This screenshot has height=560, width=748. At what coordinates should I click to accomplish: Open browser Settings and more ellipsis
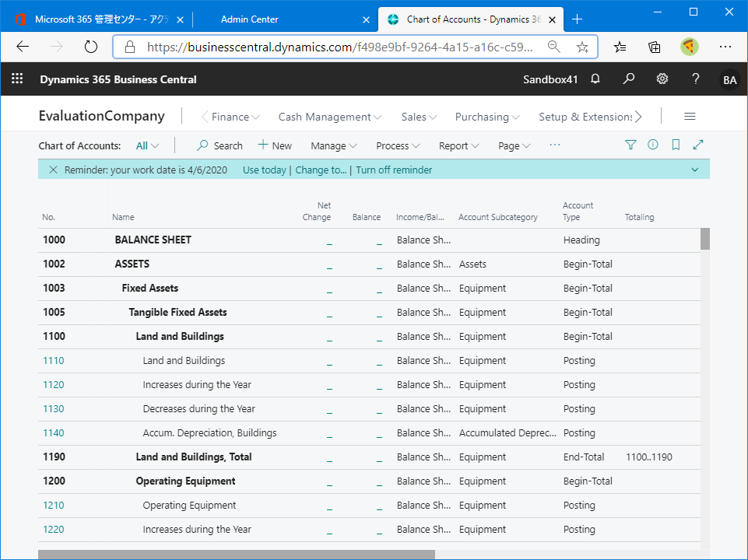tap(725, 47)
